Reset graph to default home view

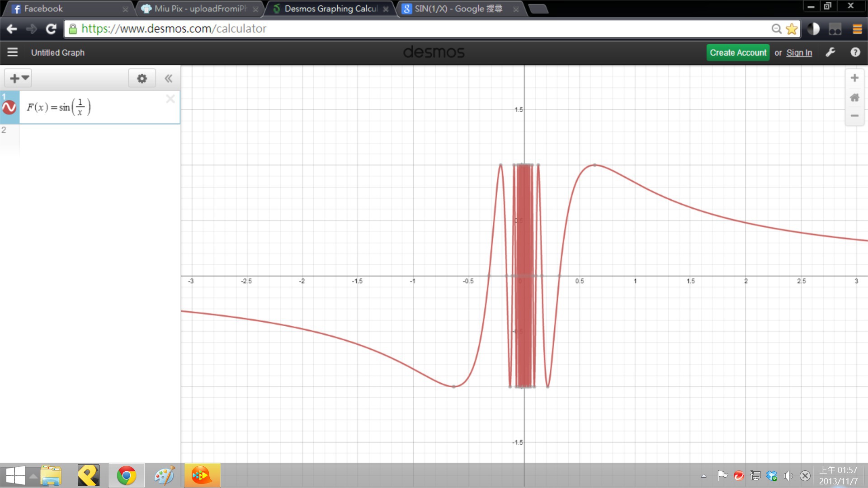(x=854, y=97)
